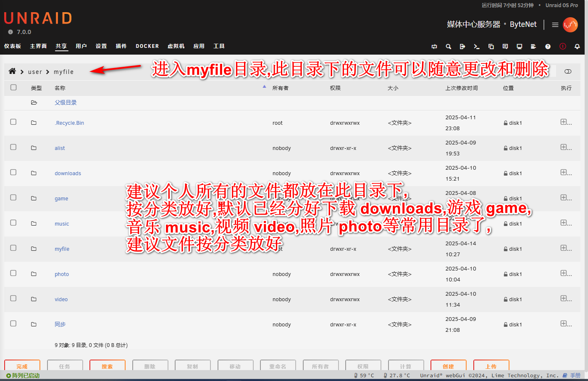
Task: Click the help question mark icon
Action: (548, 47)
